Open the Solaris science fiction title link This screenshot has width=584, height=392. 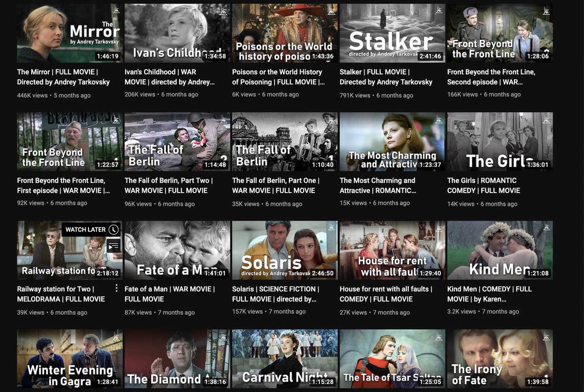coord(274,294)
